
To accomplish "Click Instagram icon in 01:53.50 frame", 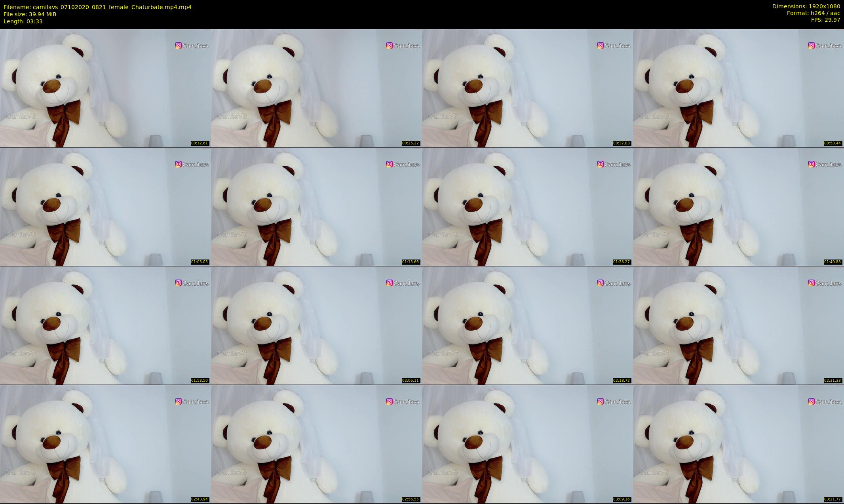I will pos(178,283).
